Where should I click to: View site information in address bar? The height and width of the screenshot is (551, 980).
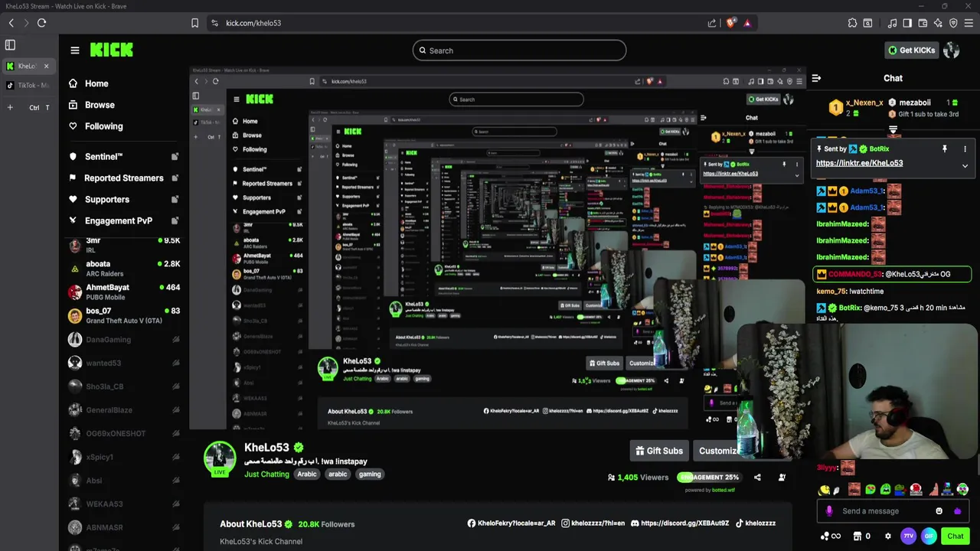click(x=214, y=23)
